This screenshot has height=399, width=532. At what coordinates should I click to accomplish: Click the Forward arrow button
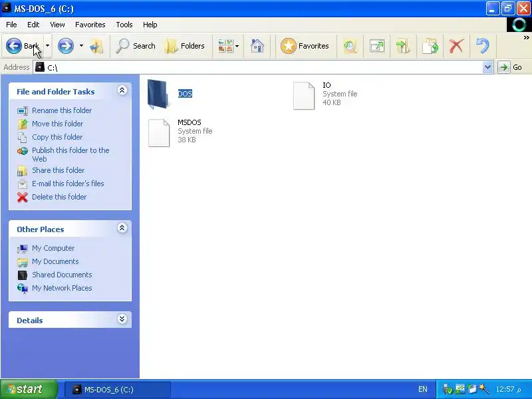coord(65,46)
